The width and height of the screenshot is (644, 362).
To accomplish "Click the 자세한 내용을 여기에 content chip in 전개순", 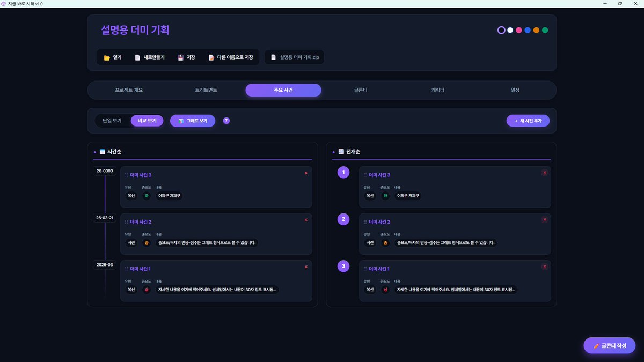I will [x=456, y=290].
